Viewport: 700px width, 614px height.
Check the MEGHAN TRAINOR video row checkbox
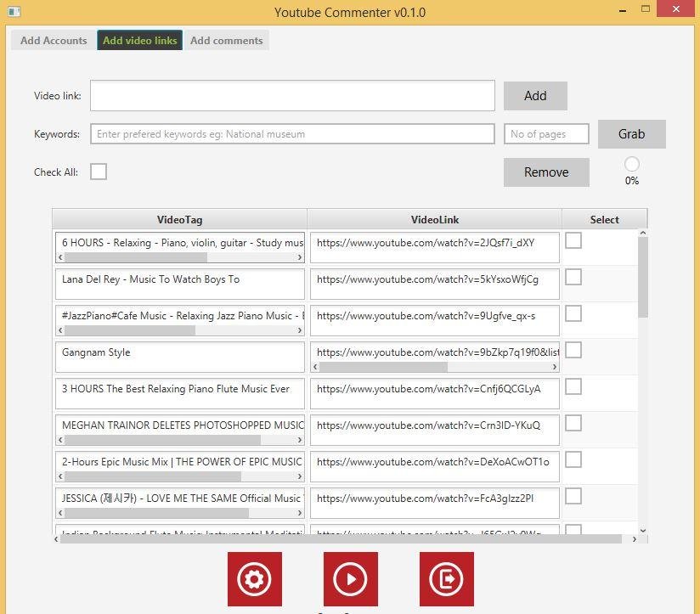click(573, 423)
